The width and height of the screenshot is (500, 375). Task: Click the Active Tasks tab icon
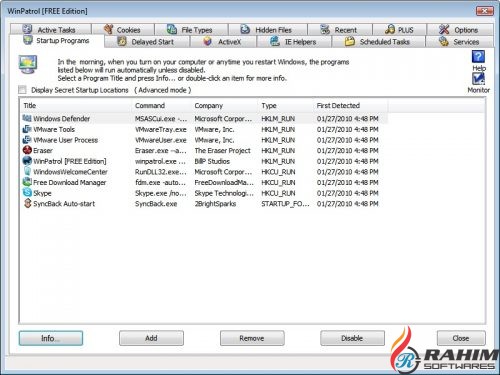pos(27,29)
